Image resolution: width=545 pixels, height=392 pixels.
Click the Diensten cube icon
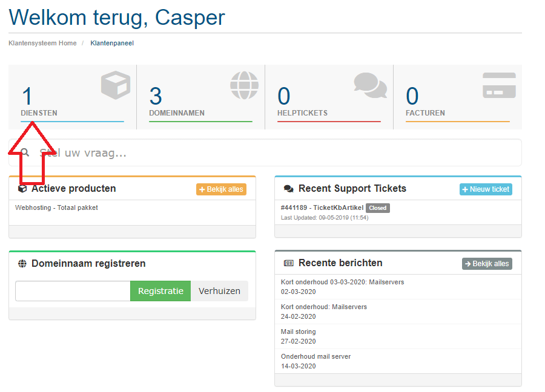pos(115,85)
